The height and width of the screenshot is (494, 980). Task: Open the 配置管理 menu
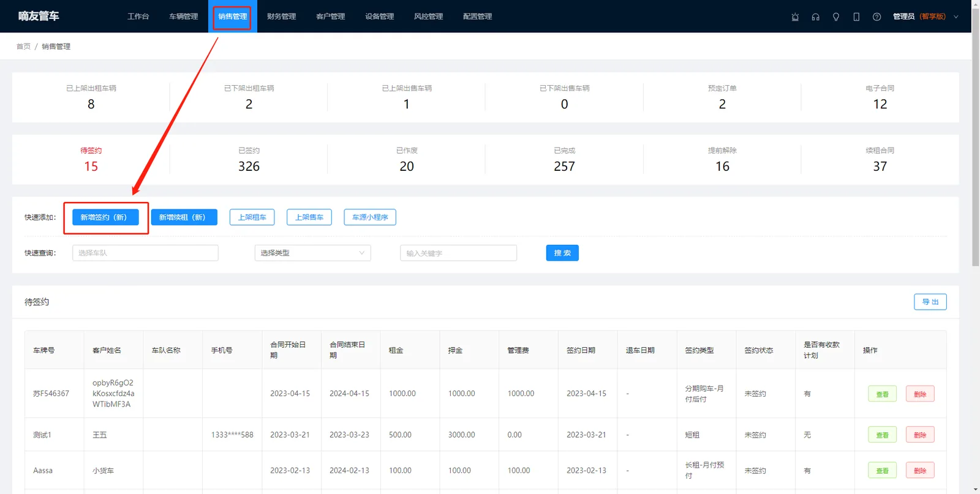click(x=477, y=17)
